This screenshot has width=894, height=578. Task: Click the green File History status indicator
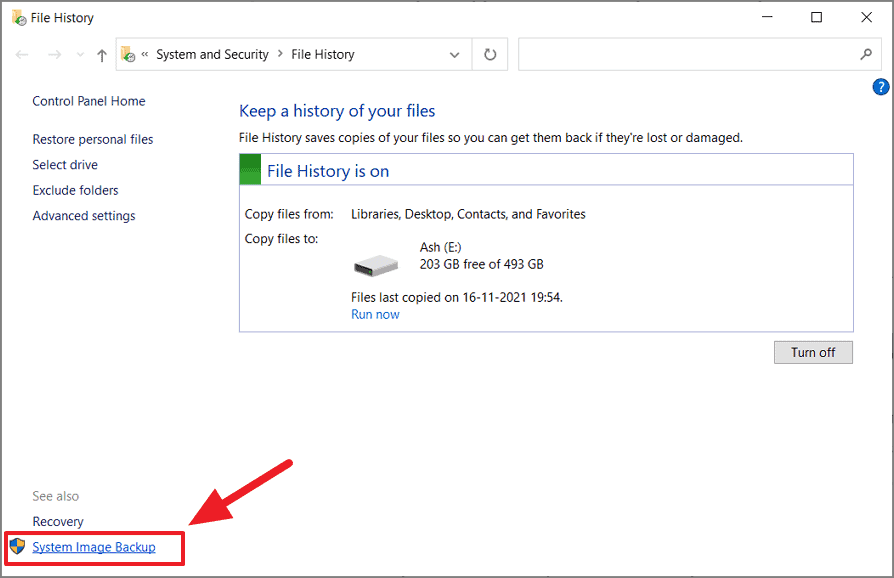click(250, 169)
